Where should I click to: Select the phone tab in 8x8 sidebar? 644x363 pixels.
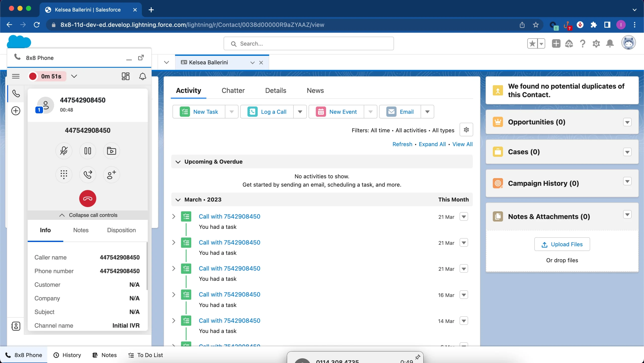(16, 94)
